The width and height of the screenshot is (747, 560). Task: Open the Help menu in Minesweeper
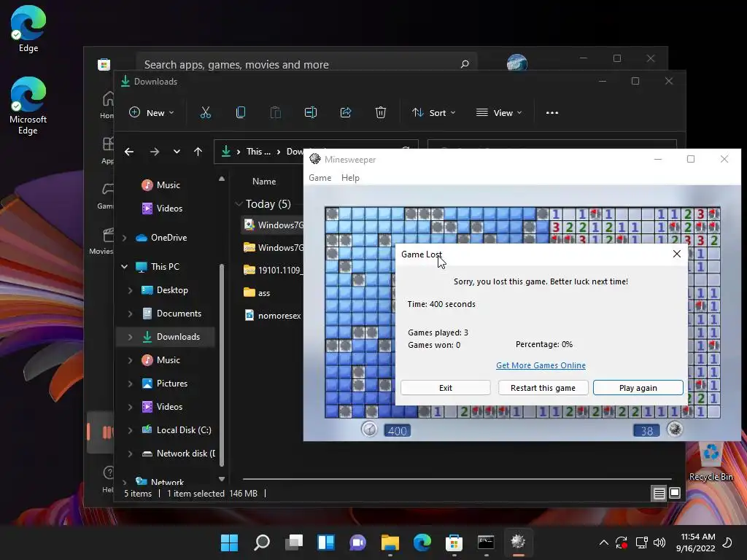point(350,178)
